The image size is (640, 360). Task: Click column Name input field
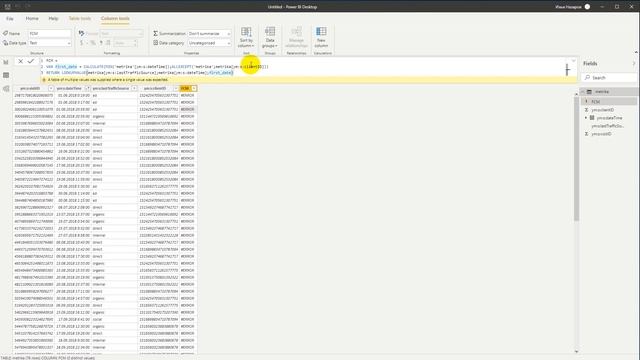pyautogui.click(x=50, y=33)
